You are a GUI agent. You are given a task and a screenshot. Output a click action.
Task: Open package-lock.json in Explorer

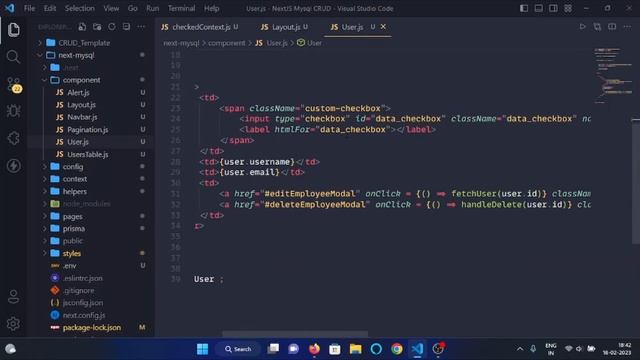pyautogui.click(x=92, y=327)
